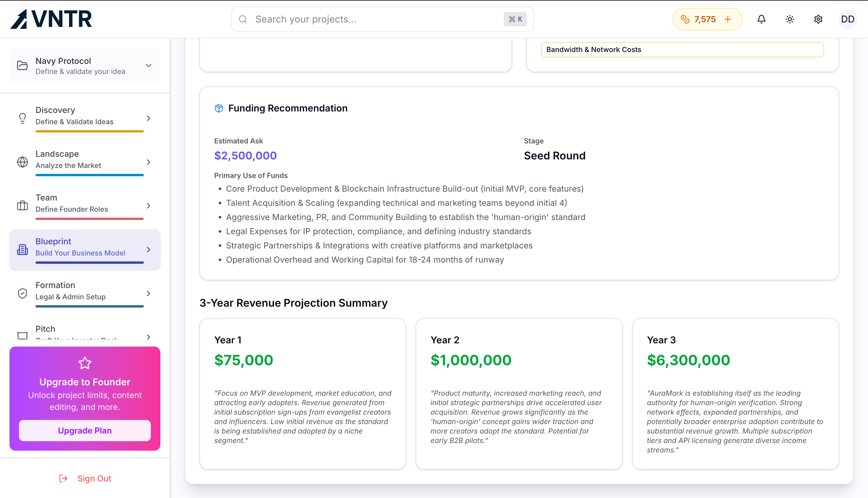This screenshot has height=498, width=868.
Task: Click the notifications bell icon
Action: [x=761, y=19]
